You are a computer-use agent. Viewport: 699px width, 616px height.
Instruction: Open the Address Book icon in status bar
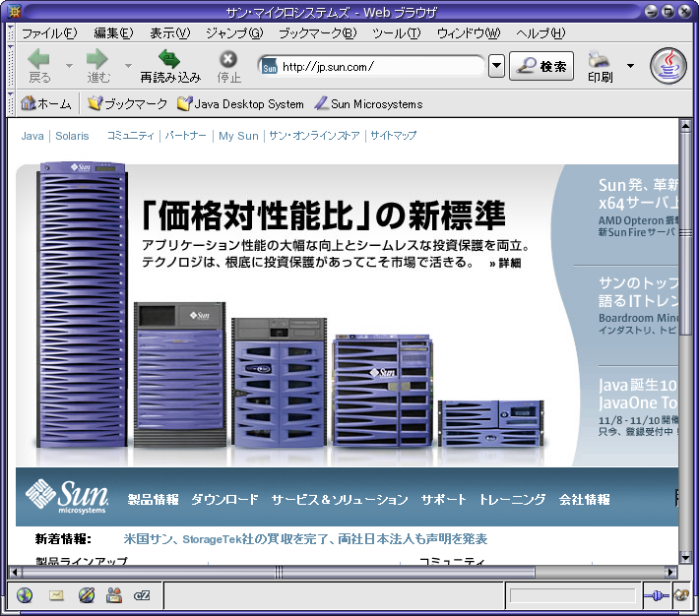[x=114, y=595]
